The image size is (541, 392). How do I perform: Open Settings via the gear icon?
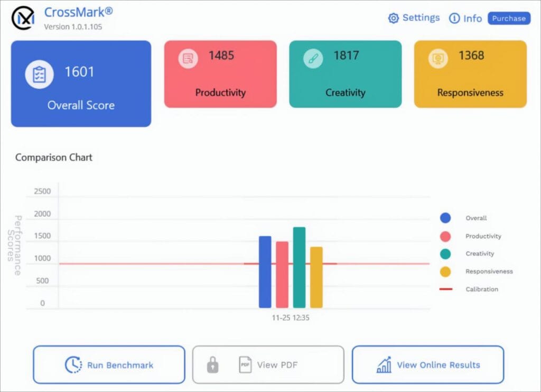click(393, 18)
